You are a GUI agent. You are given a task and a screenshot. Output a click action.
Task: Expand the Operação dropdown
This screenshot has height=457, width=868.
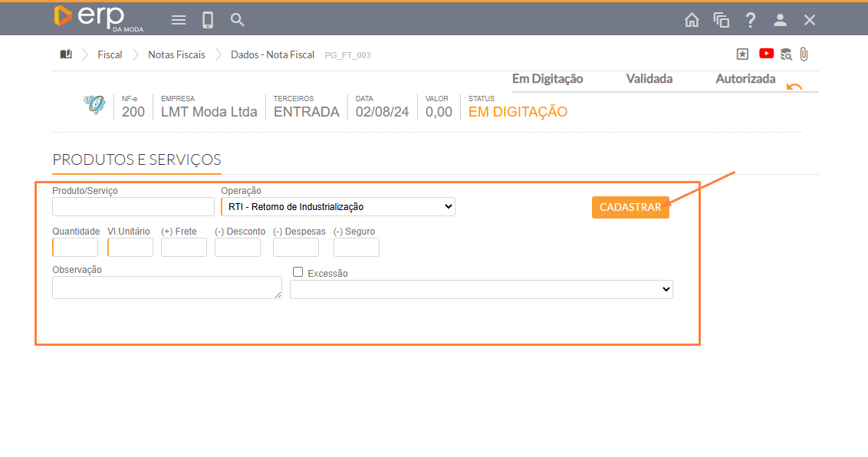click(337, 207)
